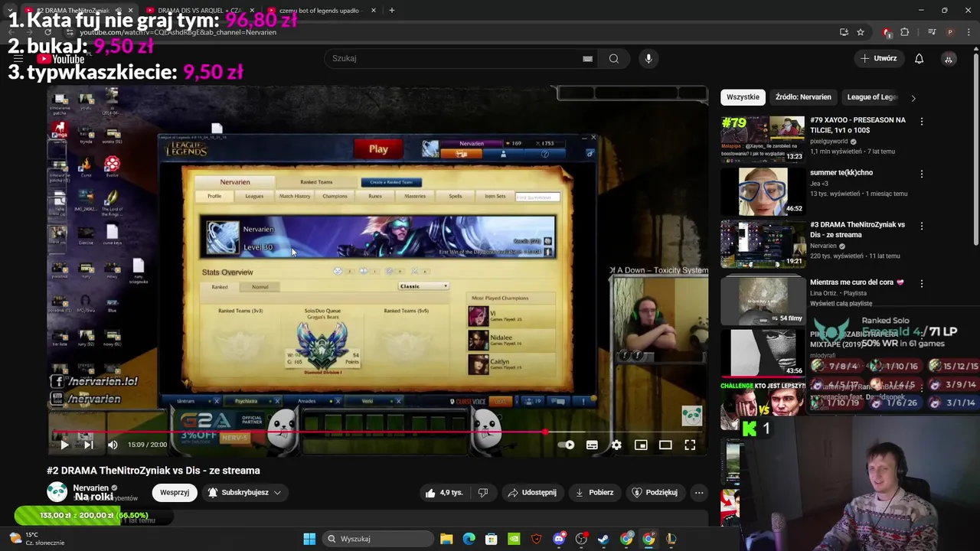Image resolution: width=980 pixels, height=551 pixels.
Task: Open the red extension with badge
Action: tap(887, 32)
